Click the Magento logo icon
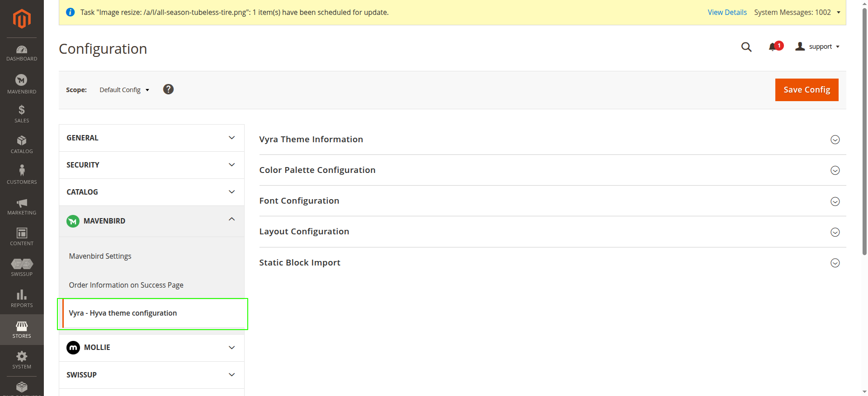 point(22,19)
